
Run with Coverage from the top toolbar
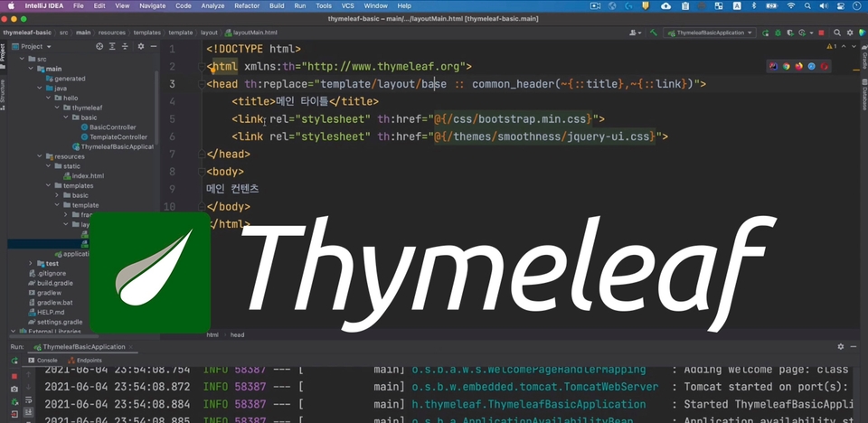point(790,33)
